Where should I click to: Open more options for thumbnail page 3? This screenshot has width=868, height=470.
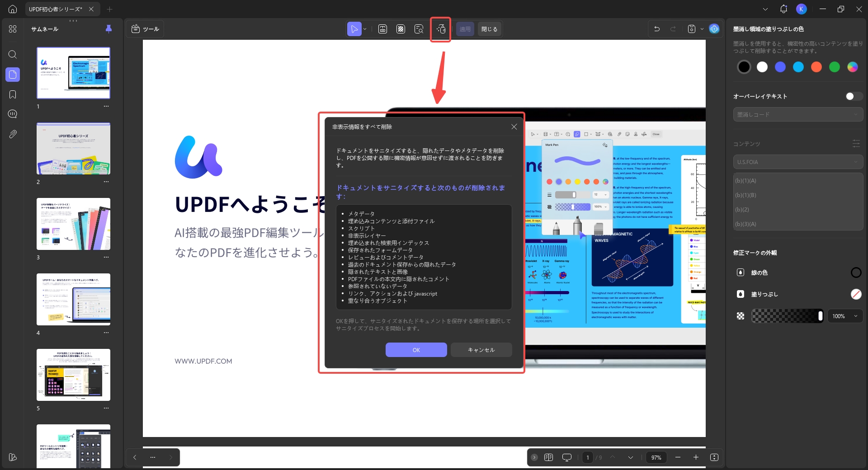coord(106,257)
